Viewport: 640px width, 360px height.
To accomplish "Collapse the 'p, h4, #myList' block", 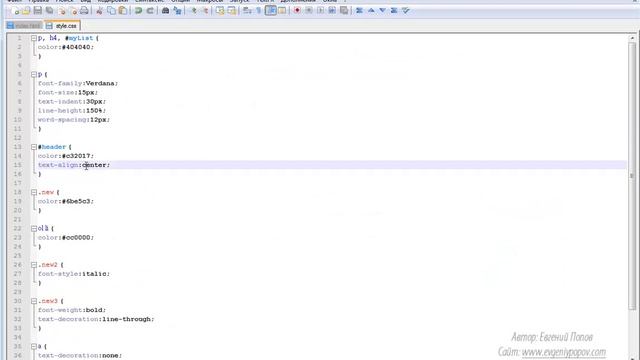I will coord(34,38).
